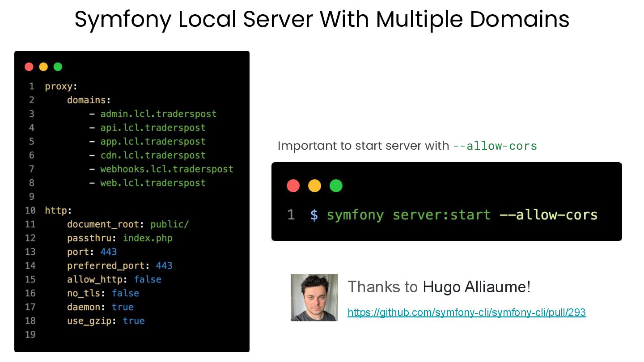Click the 'index.php' value
Image resolution: width=644 pixels, height=362 pixels.
148,238
